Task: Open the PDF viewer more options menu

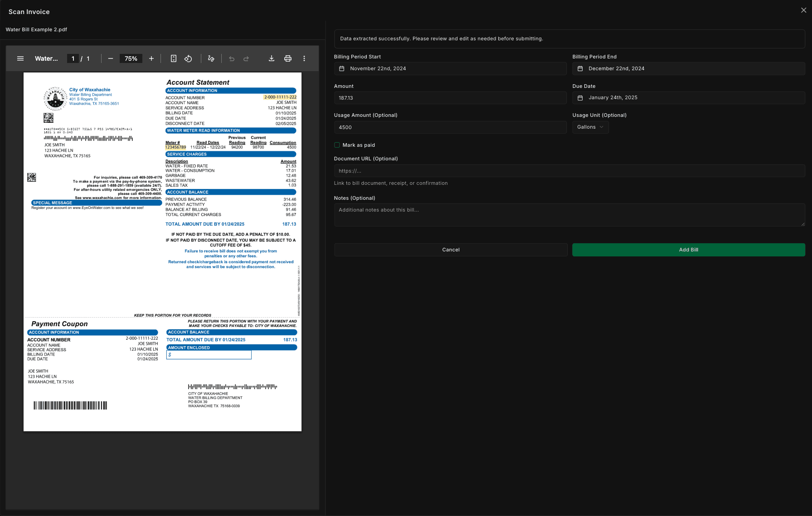Action: (x=304, y=58)
